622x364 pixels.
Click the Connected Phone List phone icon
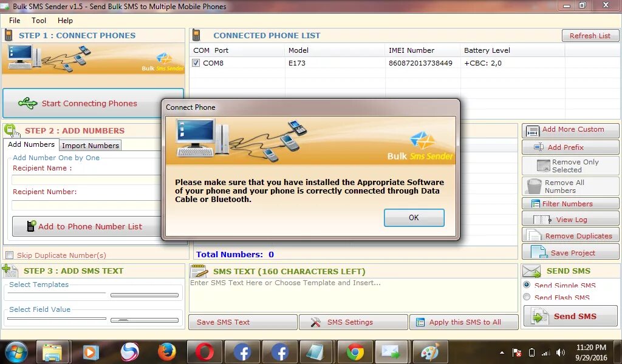(x=196, y=35)
